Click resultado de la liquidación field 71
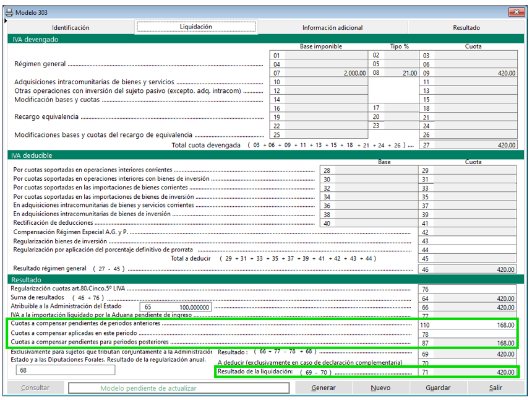532x400 pixels. point(467,372)
